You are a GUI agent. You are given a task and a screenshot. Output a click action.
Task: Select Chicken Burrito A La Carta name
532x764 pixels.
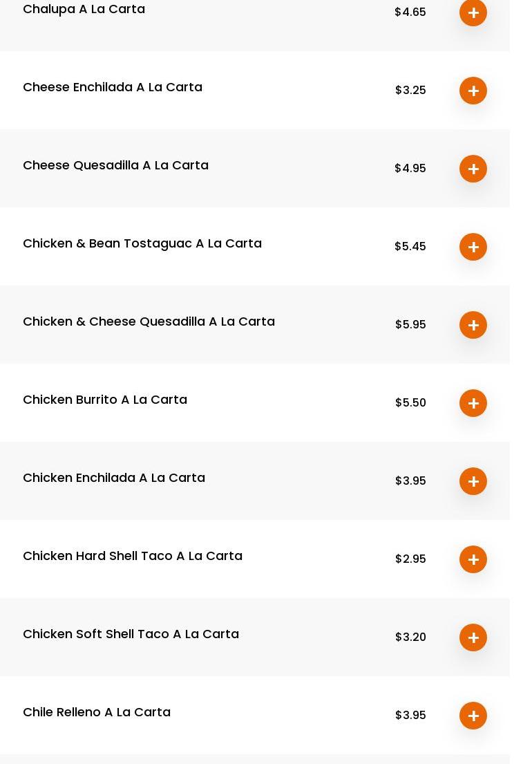tap(105, 400)
